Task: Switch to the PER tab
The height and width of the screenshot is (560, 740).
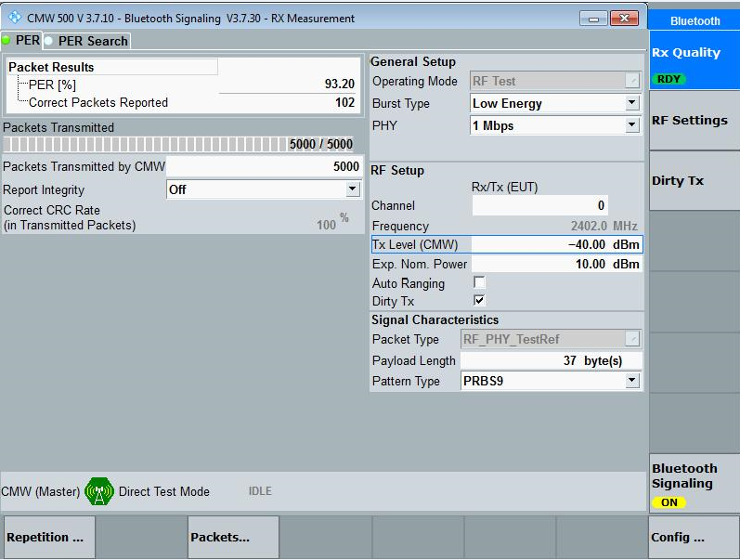Action: pos(21,41)
